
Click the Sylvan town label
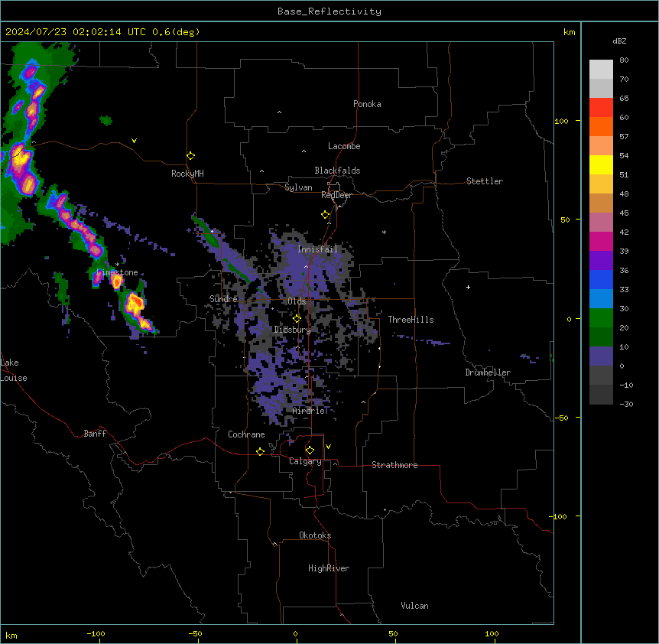point(298,187)
